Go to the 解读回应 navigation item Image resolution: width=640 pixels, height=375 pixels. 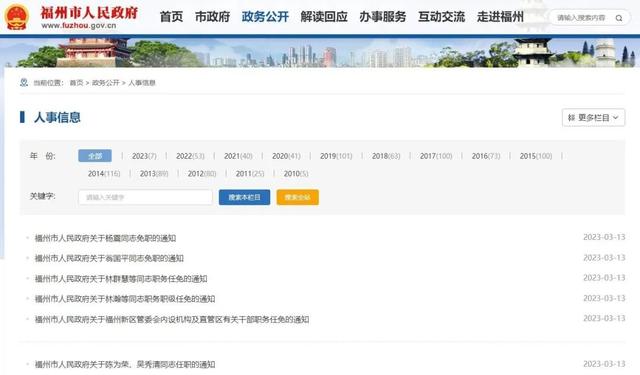coord(324,17)
